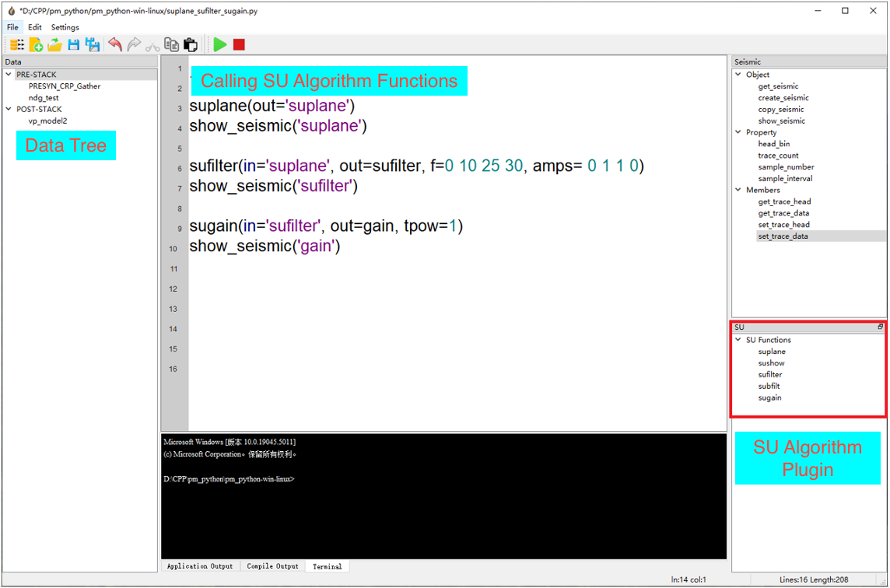Switch to the Application Output tab
Screen dimensions: 890x588
201,566
